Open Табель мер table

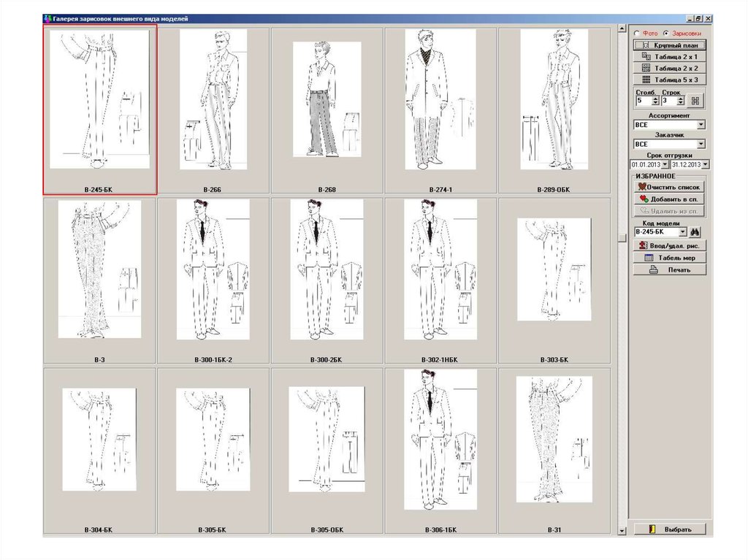tap(670, 258)
